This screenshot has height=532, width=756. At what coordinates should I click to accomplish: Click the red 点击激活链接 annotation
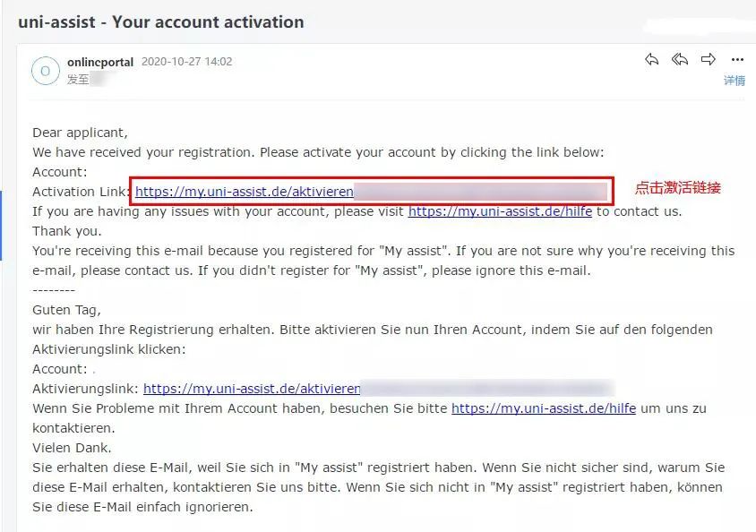(678, 188)
